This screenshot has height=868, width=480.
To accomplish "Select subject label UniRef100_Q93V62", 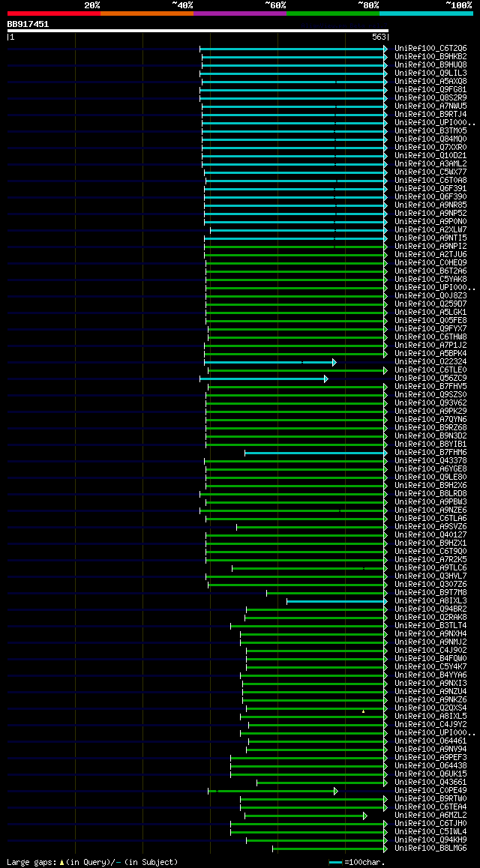I will (430, 403).
